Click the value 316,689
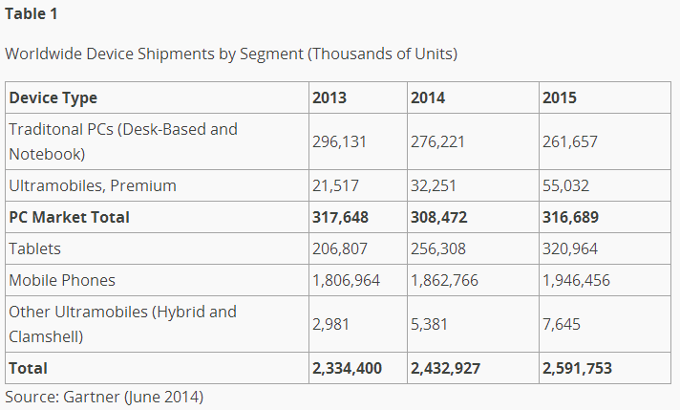This screenshot has width=680, height=410. pyautogui.click(x=570, y=217)
